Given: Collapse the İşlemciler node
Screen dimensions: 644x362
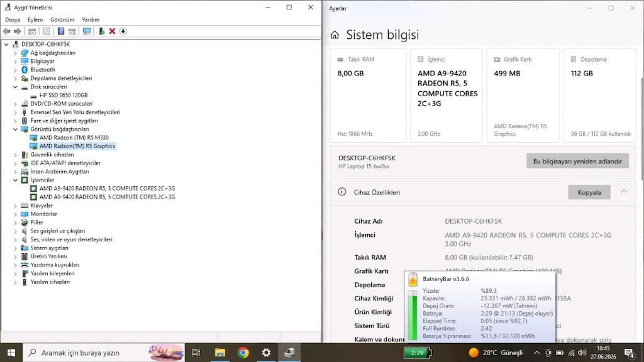Looking at the screenshot, I should 15,180.
